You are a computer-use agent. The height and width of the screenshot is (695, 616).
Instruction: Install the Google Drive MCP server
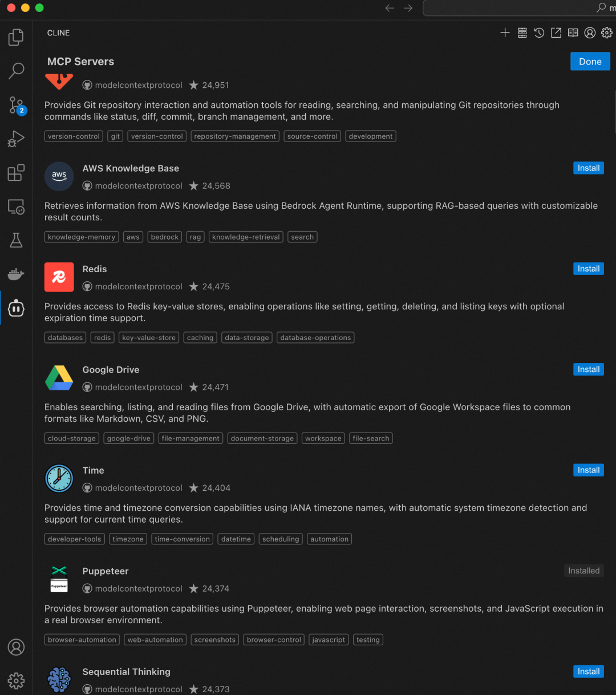(589, 370)
